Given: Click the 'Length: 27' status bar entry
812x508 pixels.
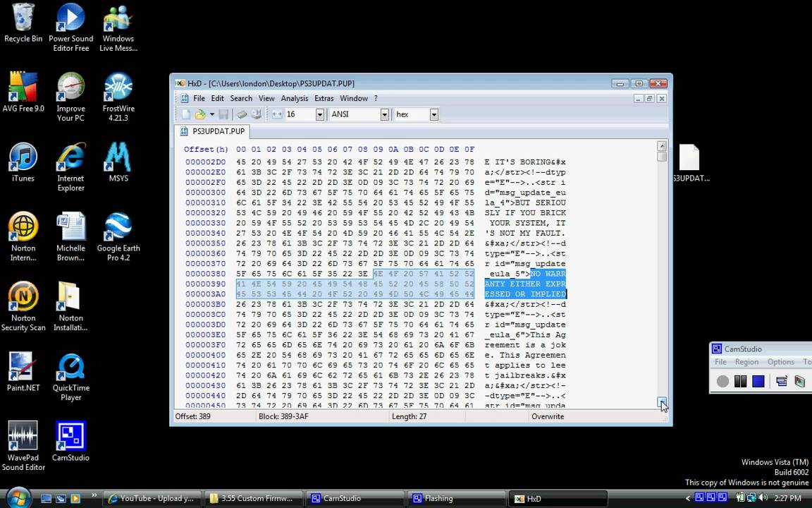Looking at the screenshot, I should tap(409, 416).
